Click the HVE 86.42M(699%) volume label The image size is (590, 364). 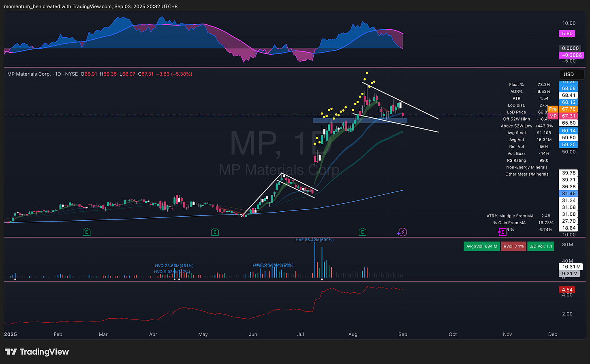(314, 240)
